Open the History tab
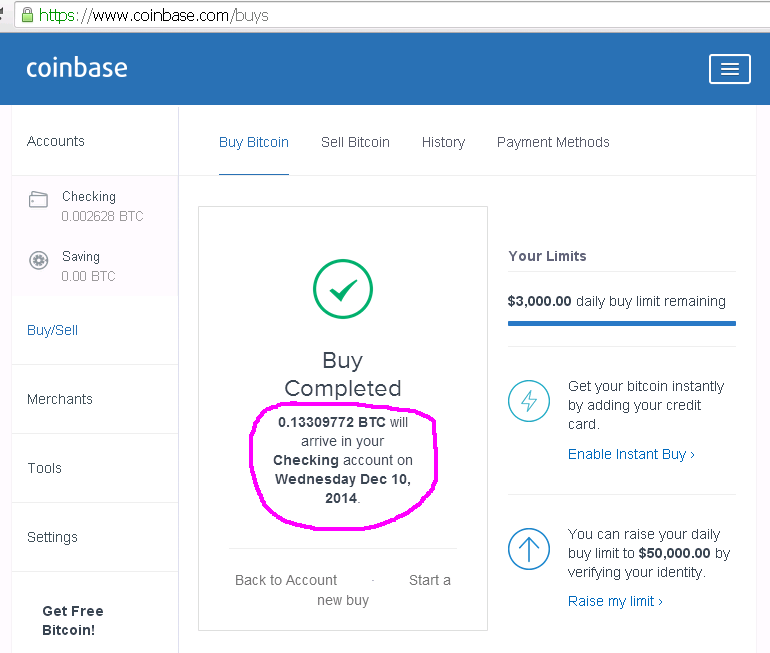Screen dimensions: 770x653 point(443,142)
